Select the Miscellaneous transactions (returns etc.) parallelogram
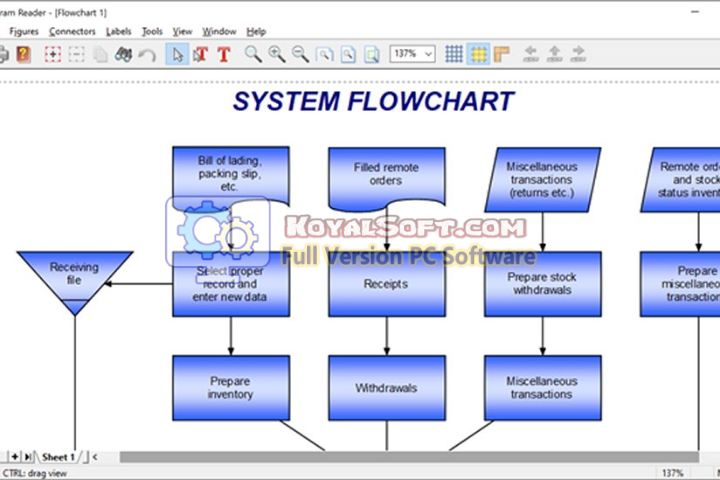Image resolution: width=720 pixels, height=480 pixels. [x=542, y=180]
